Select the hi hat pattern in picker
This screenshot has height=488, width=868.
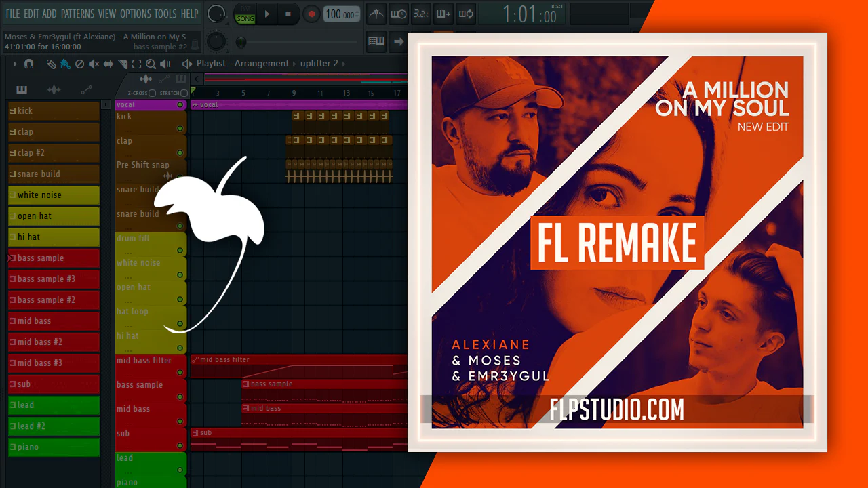point(54,237)
